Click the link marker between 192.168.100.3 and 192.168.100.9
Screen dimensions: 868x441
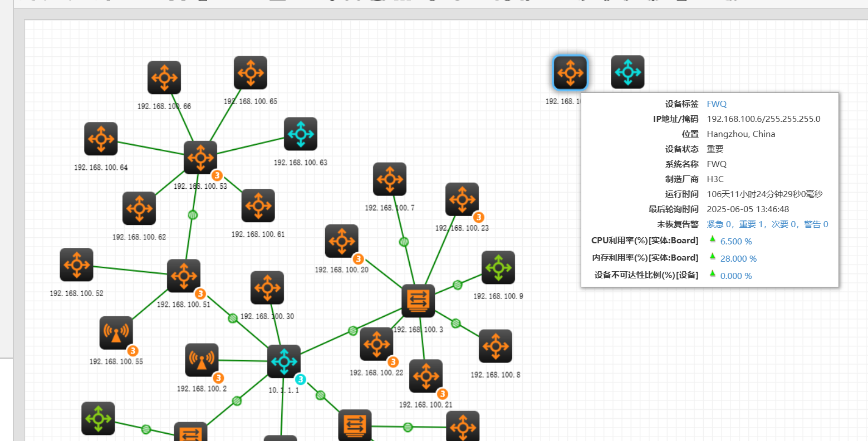point(458,285)
